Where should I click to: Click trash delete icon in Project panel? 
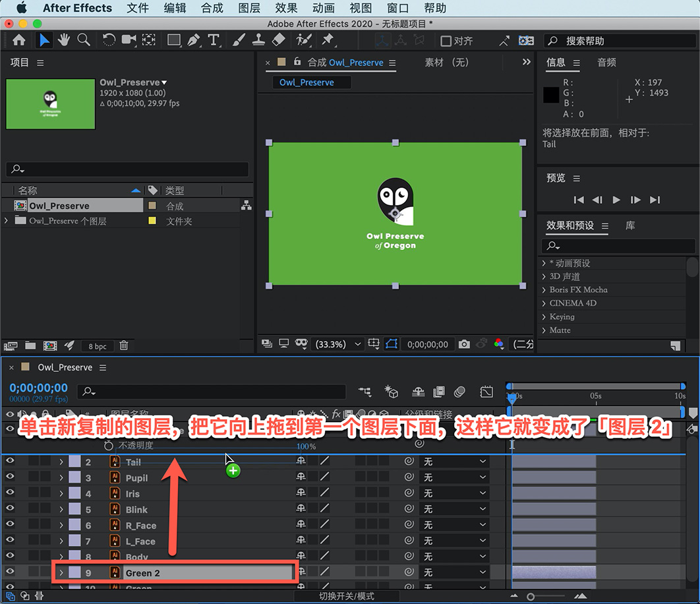click(x=124, y=346)
